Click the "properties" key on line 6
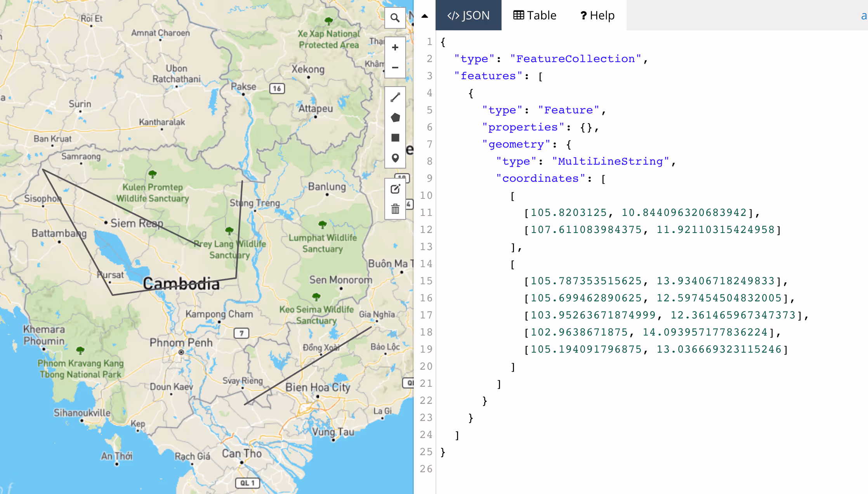Image resolution: width=868 pixels, height=494 pixels. coord(523,127)
